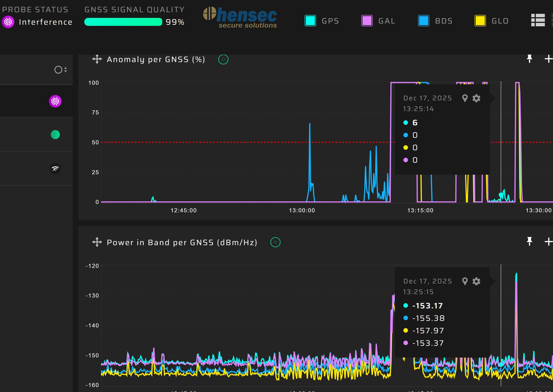Click the move handle of Power in Band
553x392 pixels.
coord(97,242)
